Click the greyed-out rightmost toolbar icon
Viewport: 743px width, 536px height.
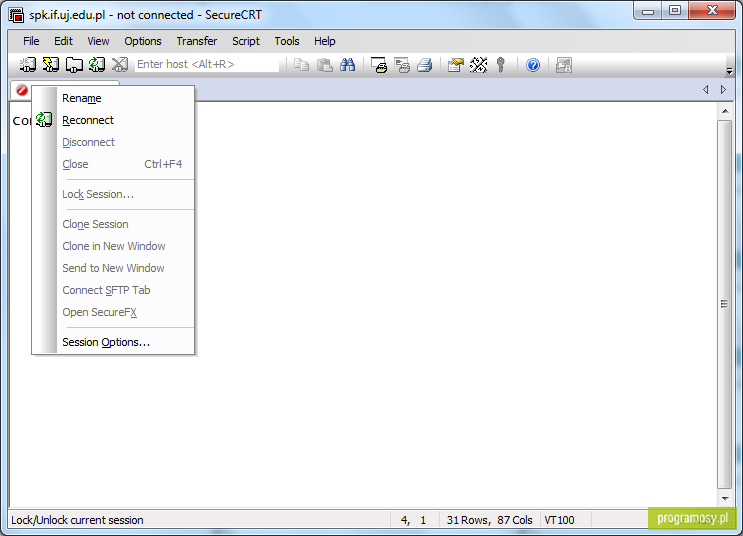[564, 64]
